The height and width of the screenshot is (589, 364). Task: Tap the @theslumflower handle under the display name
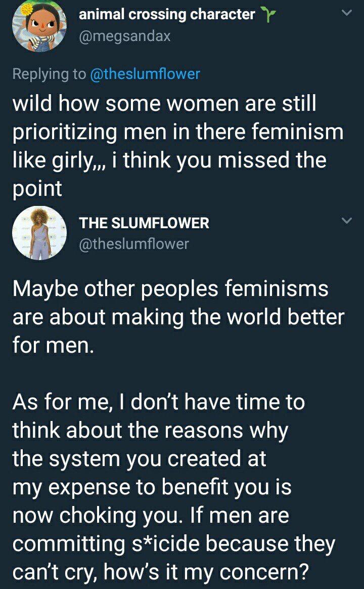click(134, 244)
